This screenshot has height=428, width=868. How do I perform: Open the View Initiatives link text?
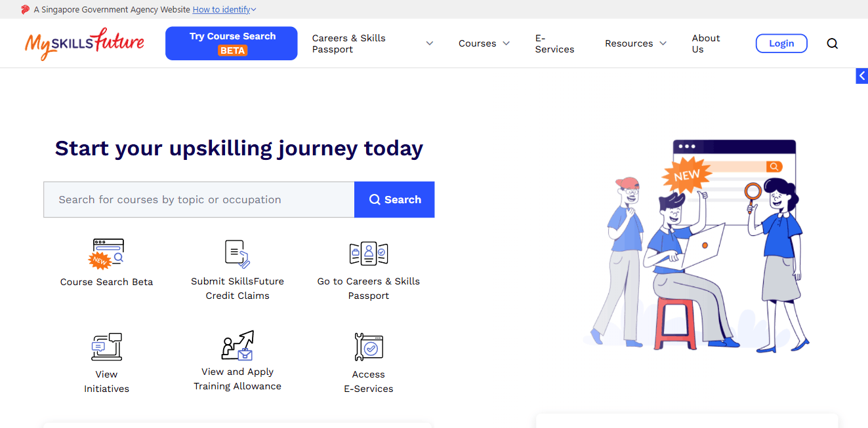106,381
